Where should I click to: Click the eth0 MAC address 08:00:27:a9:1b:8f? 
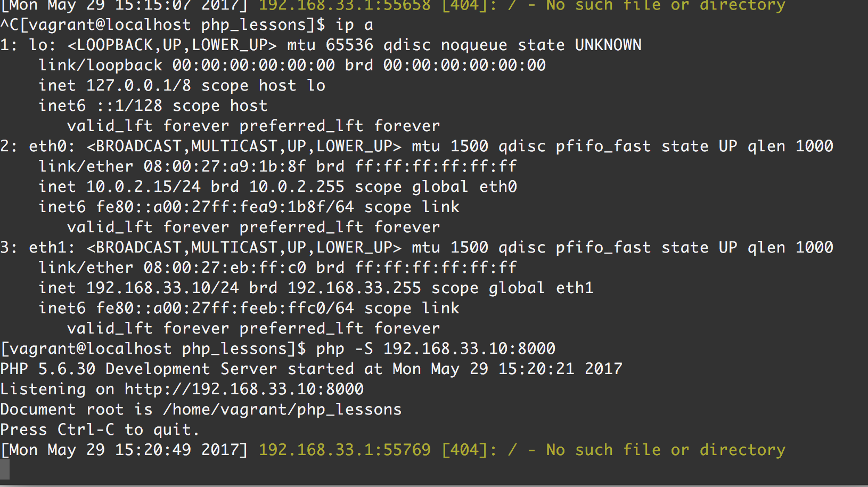[225, 167]
